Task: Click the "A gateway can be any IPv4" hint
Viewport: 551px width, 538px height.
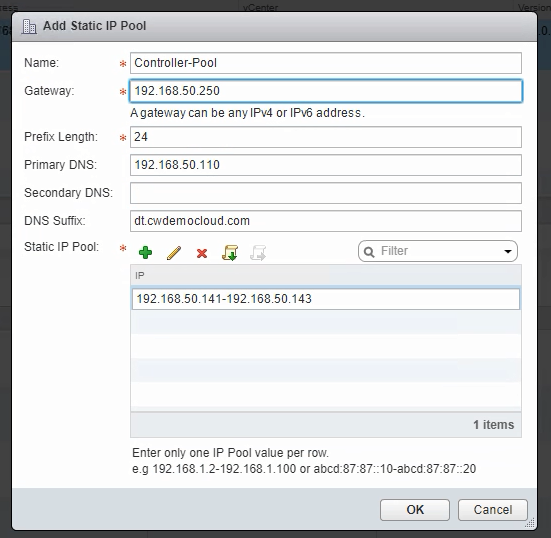Action: [x=247, y=113]
